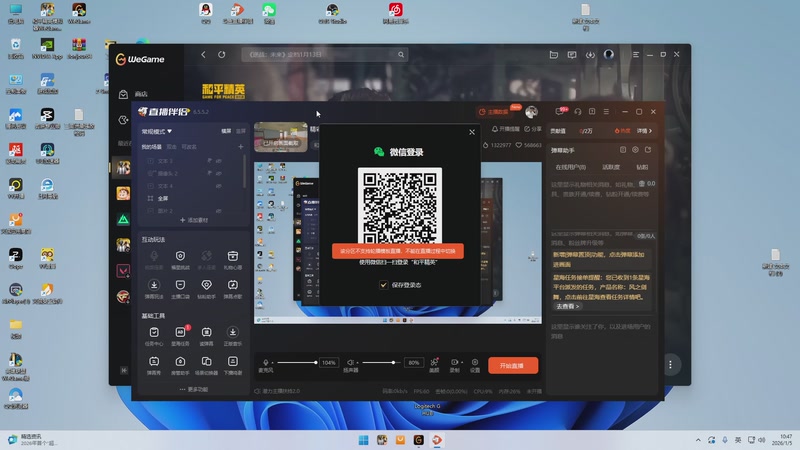
Task: Open the 幅盟挑战 shield icon
Action: [180, 256]
